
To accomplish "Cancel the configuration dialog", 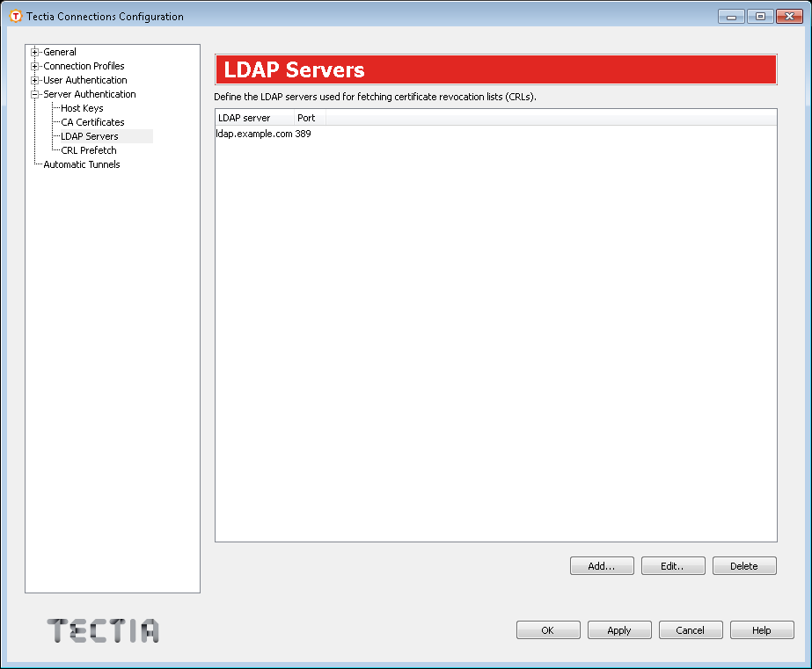I will [691, 629].
